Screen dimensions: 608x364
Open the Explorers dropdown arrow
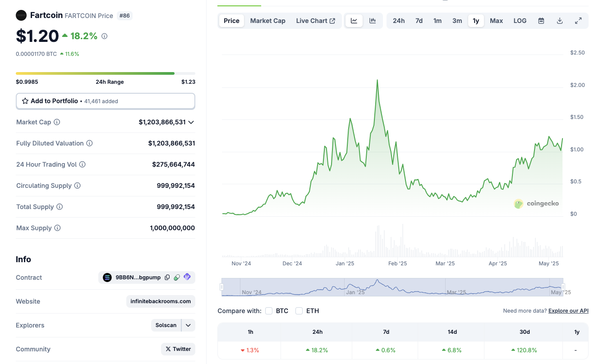(x=188, y=325)
